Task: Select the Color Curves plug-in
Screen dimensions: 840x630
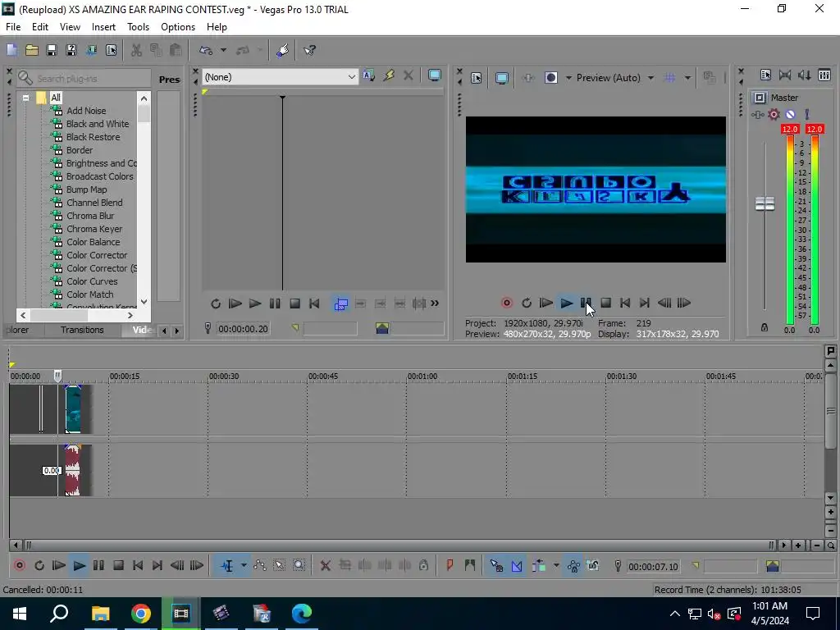Action: 92,281
